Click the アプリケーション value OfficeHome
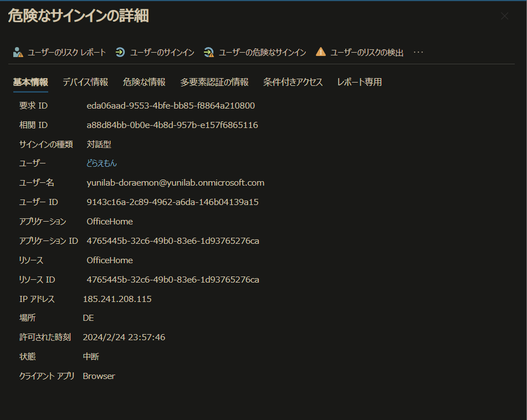527x420 pixels. pyautogui.click(x=110, y=222)
